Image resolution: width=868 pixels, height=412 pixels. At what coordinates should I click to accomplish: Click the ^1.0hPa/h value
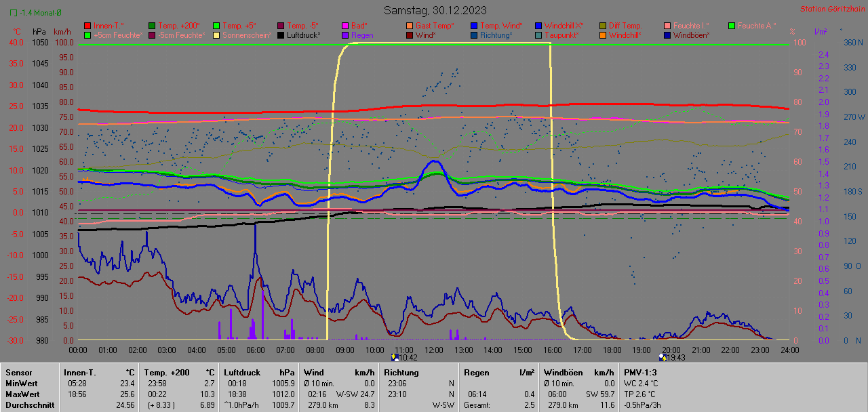pyautogui.click(x=243, y=405)
